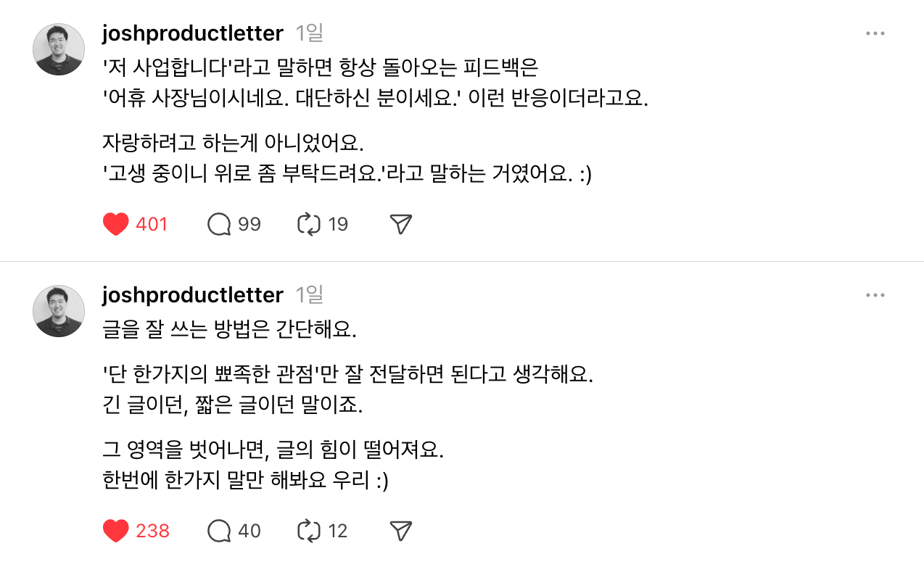The width and height of the screenshot is (924, 567).
Task: Open joshproductletter profile from the second post
Action: pyautogui.click(x=193, y=295)
